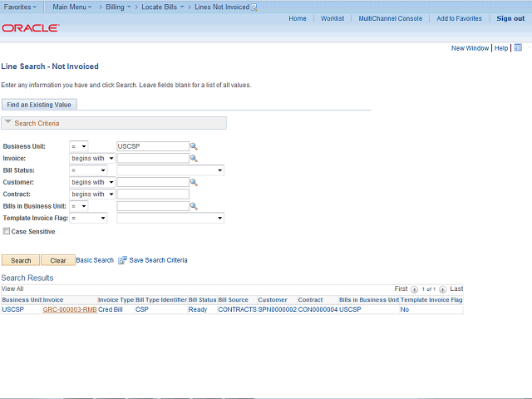Click the Customer input field
Viewport: 532px width, 399px height.
153,182
